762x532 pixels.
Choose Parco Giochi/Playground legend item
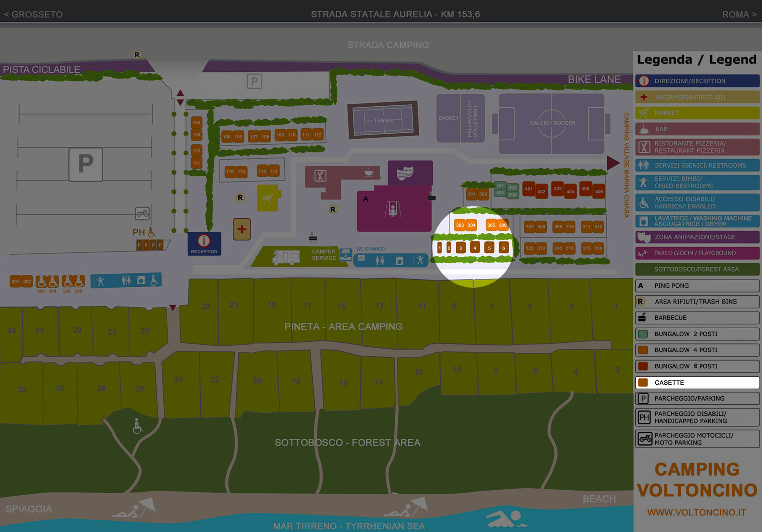pyautogui.click(x=697, y=253)
